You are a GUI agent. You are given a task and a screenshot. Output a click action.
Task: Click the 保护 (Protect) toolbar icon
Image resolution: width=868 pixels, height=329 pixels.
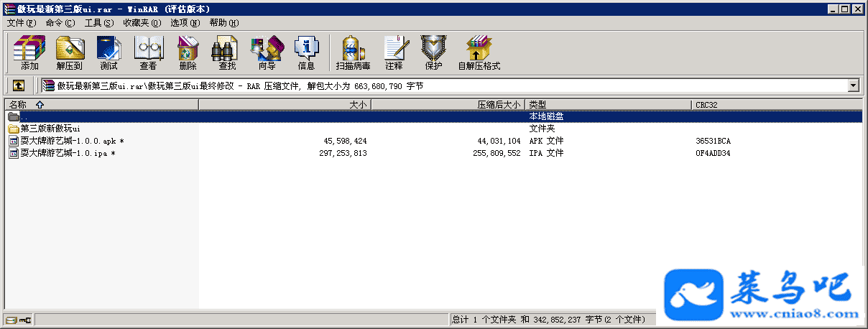[x=433, y=48]
